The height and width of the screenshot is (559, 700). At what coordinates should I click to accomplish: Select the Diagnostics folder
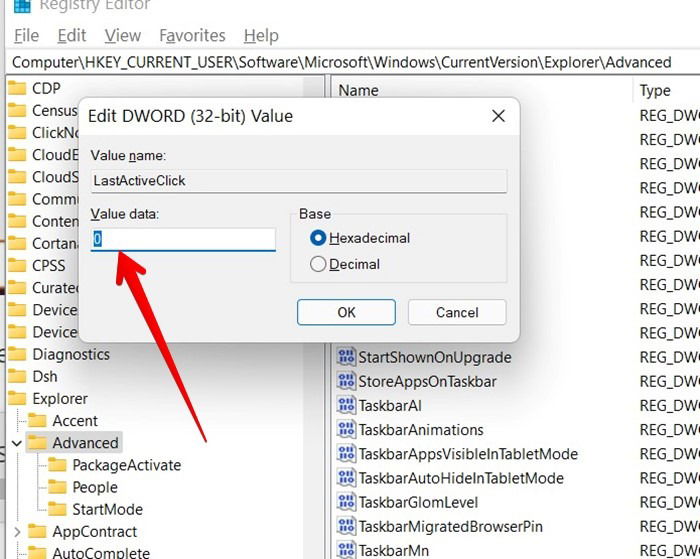coord(71,355)
